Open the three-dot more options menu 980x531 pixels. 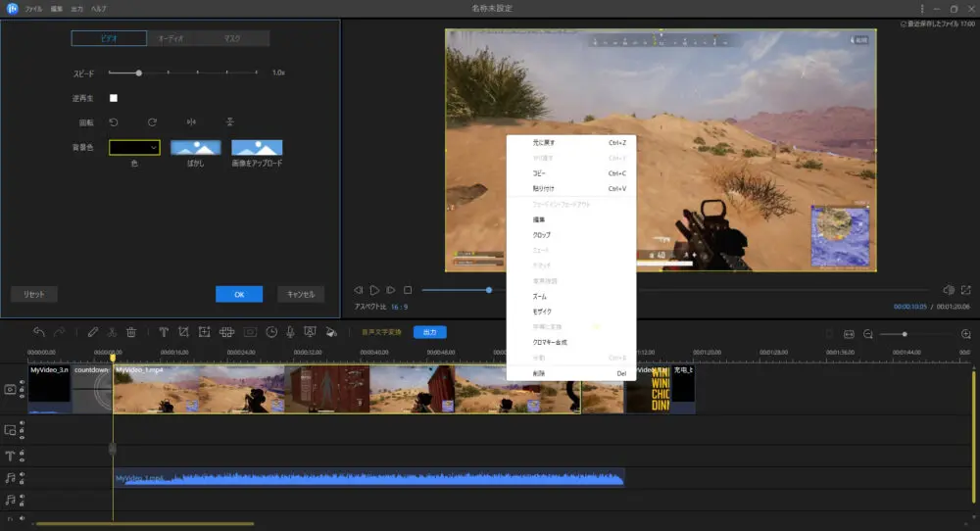(922, 9)
